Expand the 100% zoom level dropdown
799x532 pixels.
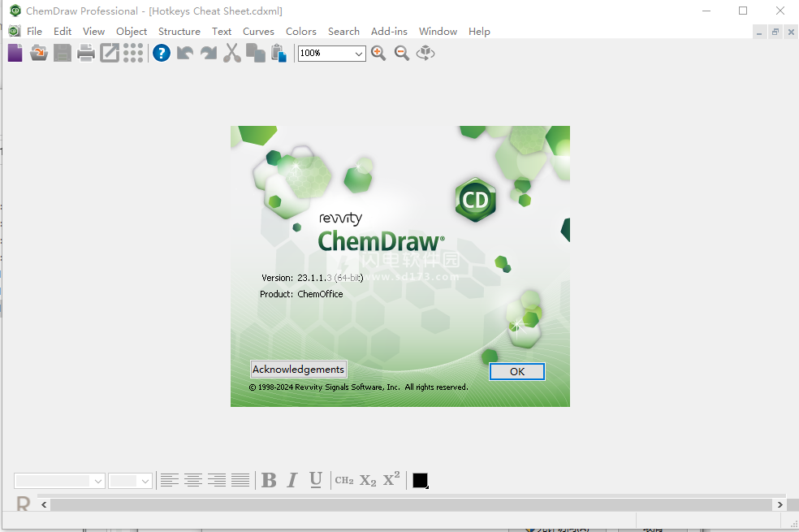[x=359, y=54]
